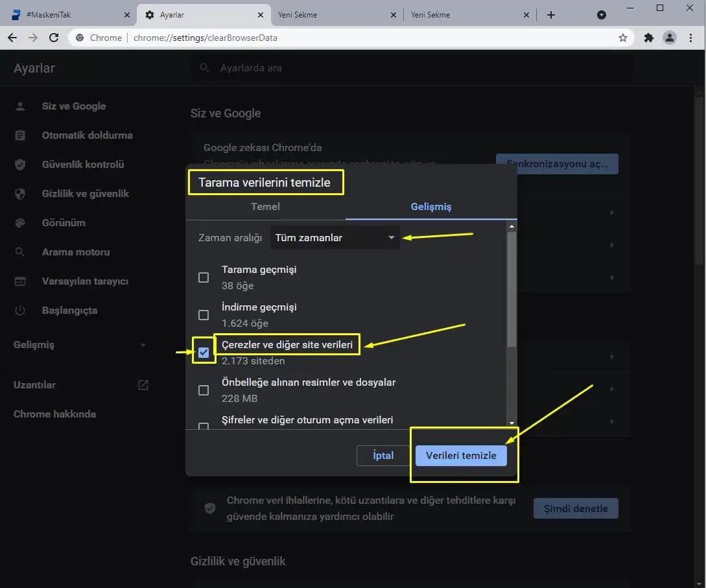Screen dimensions: 706x588
Task: Uncheck Çerezler ve diğer site verileri
Action: 204,353
